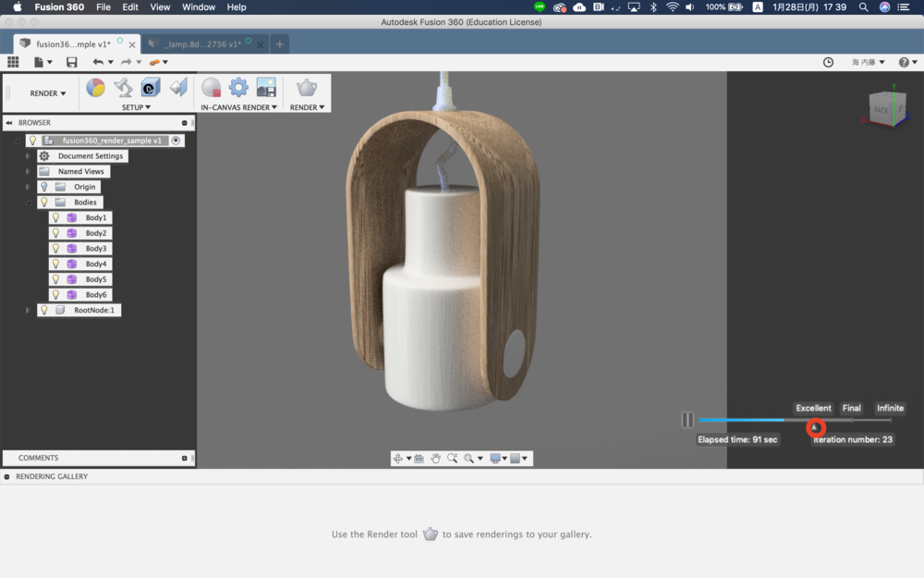Open the Appearance tool (color sphere icon)
The image size is (924, 578).
(x=95, y=88)
